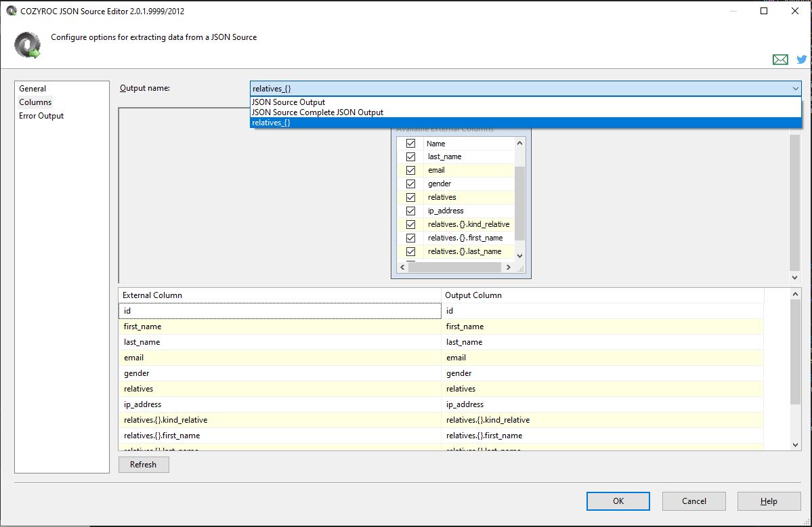Select the id external column cell
The width and height of the screenshot is (812, 527).
(280, 311)
